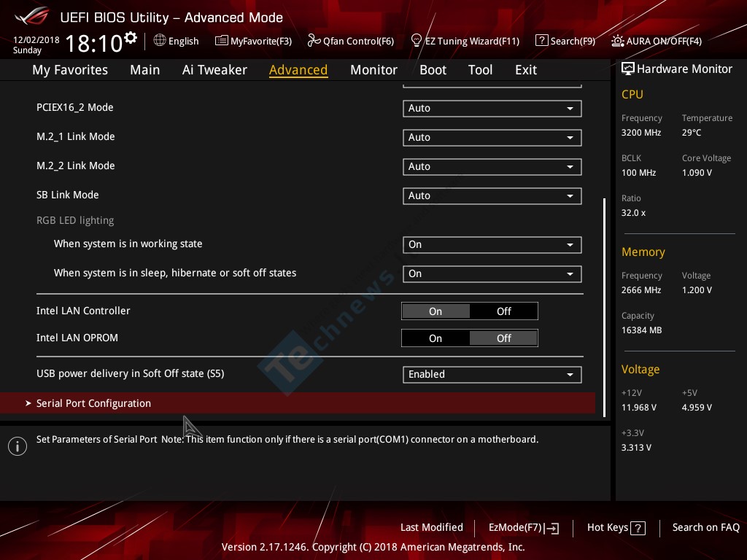747x560 pixels.
Task: Click the +12V reading 11.968 V
Action: coord(639,408)
